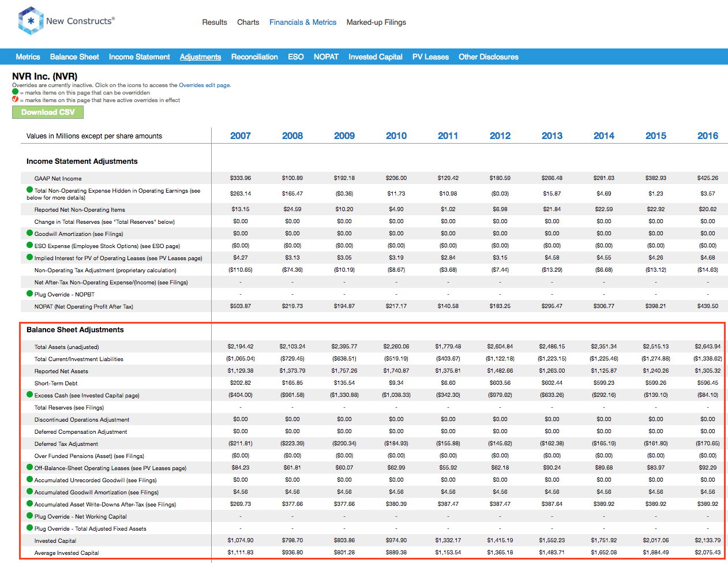Click the 2007 year column header

tap(241, 136)
